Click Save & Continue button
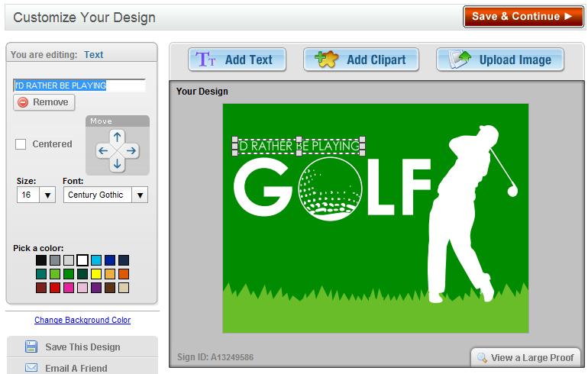Image resolution: width=588 pixels, height=374 pixels. 523,16
